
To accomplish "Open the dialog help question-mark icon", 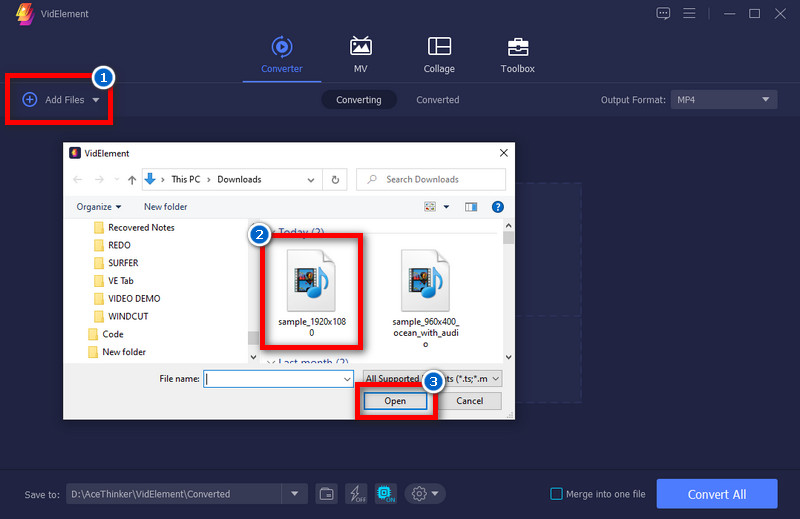I will click(497, 207).
